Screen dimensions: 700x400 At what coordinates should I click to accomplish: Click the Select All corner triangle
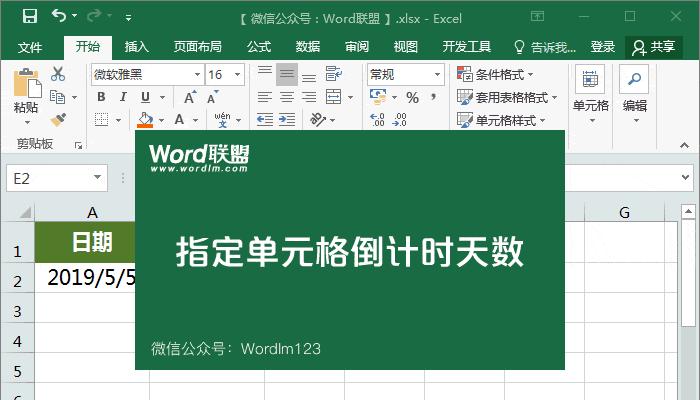(x=25, y=212)
